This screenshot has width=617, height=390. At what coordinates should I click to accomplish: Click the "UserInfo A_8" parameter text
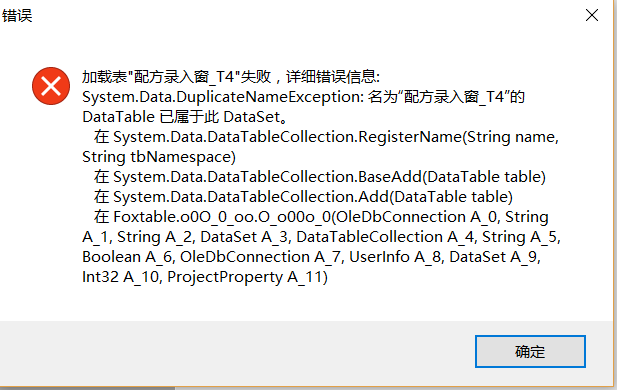(x=395, y=257)
